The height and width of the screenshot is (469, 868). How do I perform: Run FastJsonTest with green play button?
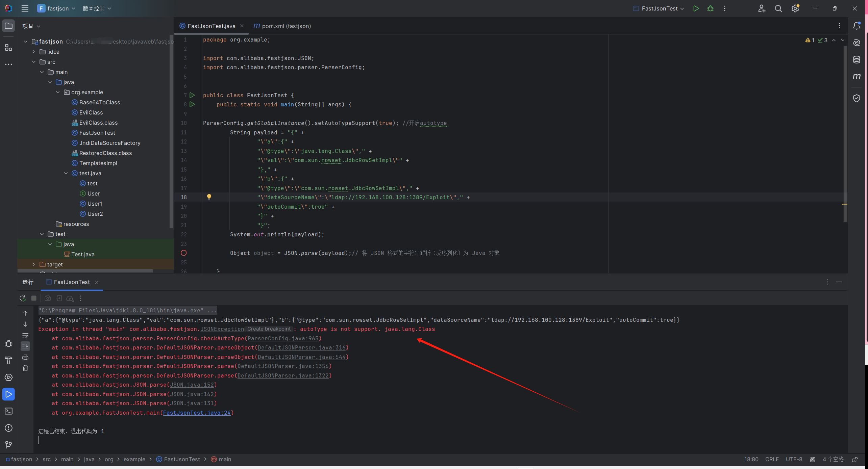click(696, 8)
